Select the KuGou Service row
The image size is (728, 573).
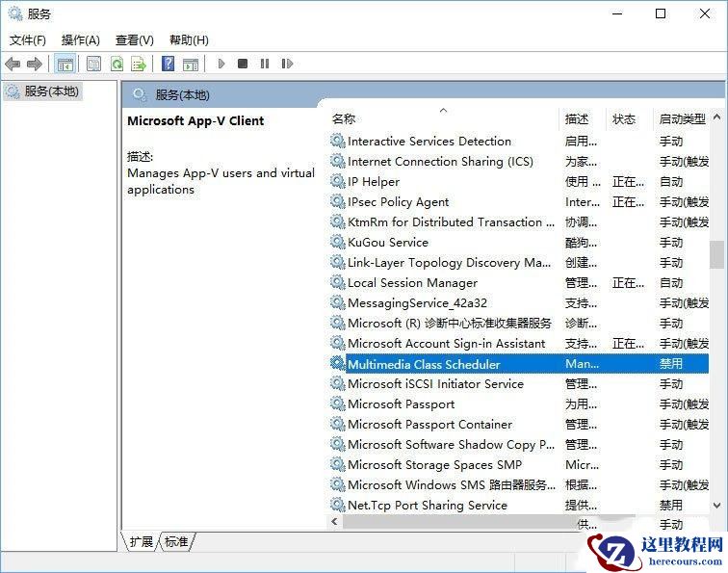coord(519,243)
